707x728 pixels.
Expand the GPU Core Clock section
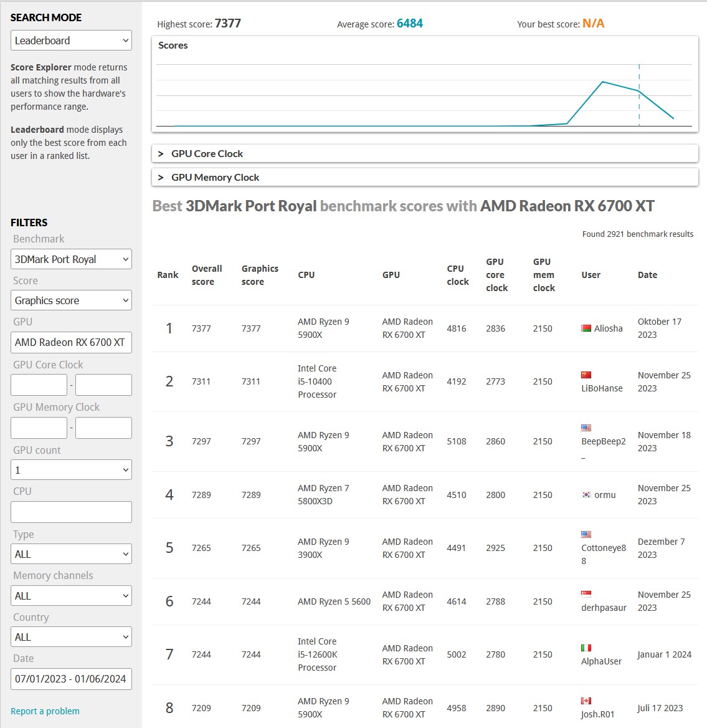[x=425, y=154]
